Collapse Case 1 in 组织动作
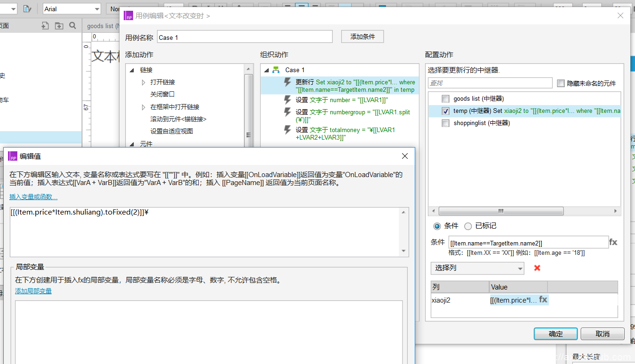 pyautogui.click(x=266, y=70)
